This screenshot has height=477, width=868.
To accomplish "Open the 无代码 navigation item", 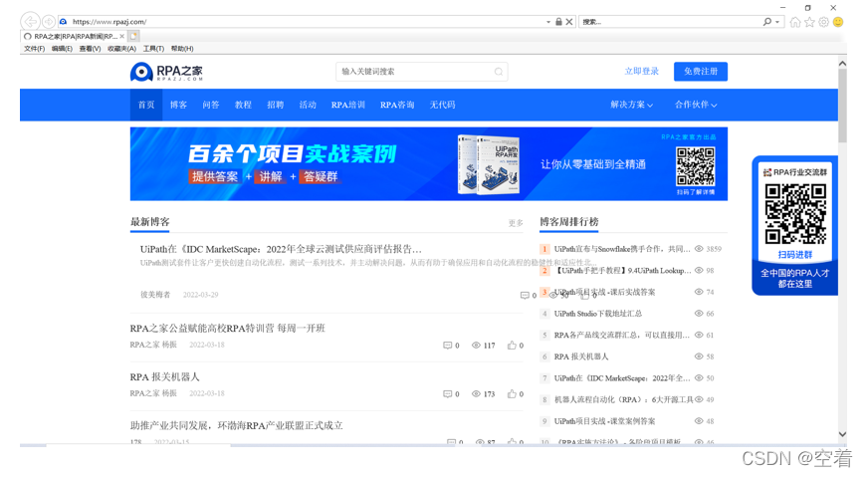I will pyautogui.click(x=442, y=105).
